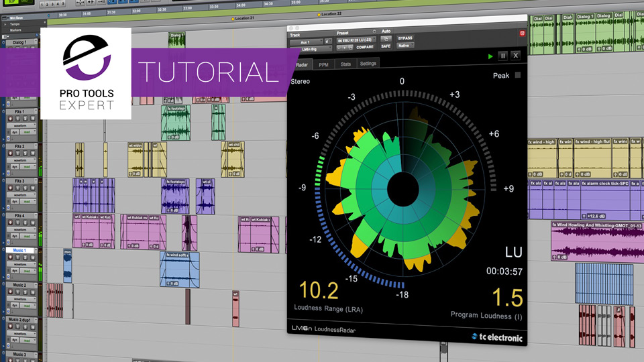Click the BYPASS button
The image size is (644, 362).
coord(405,38)
